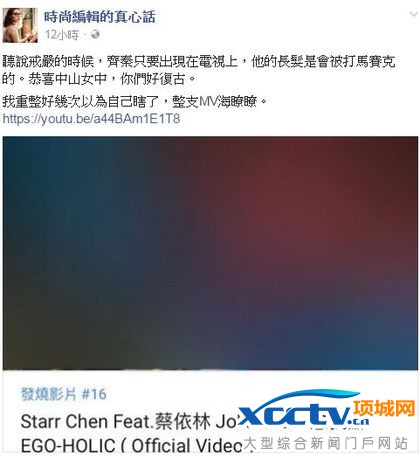420x456 pixels.
Task: Click the word MV in the post
Action: coord(208,102)
